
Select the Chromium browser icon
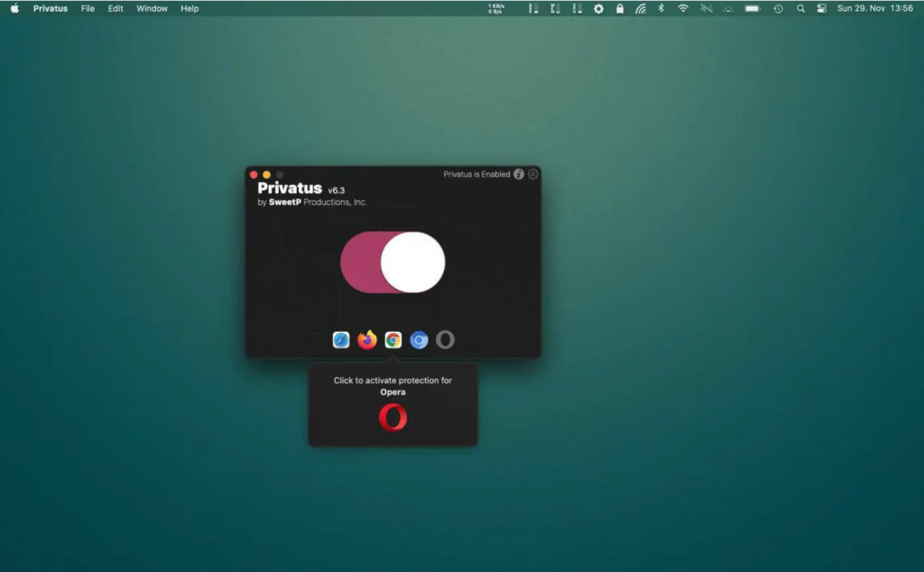pyautogui.click(x=418, y=340)
